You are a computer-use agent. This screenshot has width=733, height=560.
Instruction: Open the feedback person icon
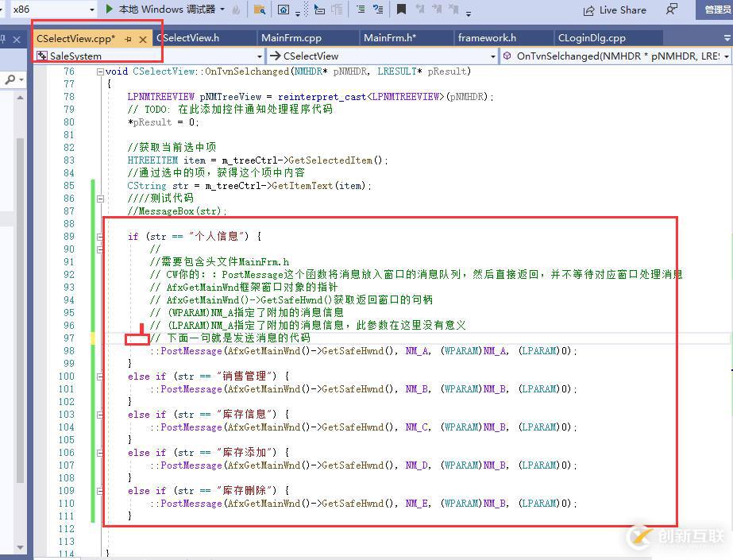point(671,10)
